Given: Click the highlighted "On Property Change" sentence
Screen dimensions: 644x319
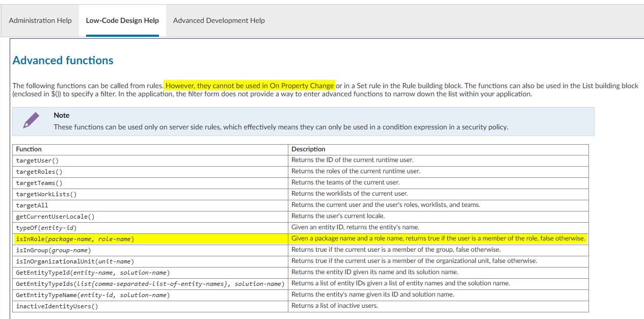Looking at the screenshot, I should click(x=250, y=86).
